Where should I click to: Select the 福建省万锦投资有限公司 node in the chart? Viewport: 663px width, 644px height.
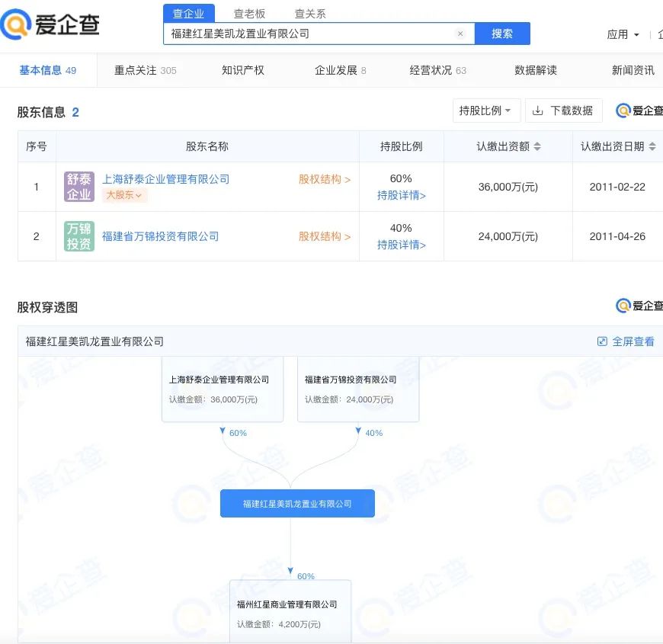[x=358, y=389]
